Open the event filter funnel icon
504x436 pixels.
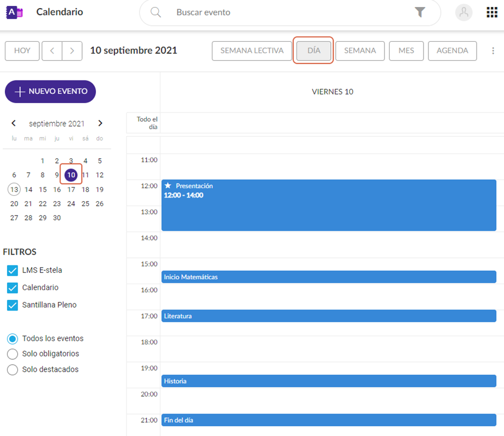[x=420, y=12]
